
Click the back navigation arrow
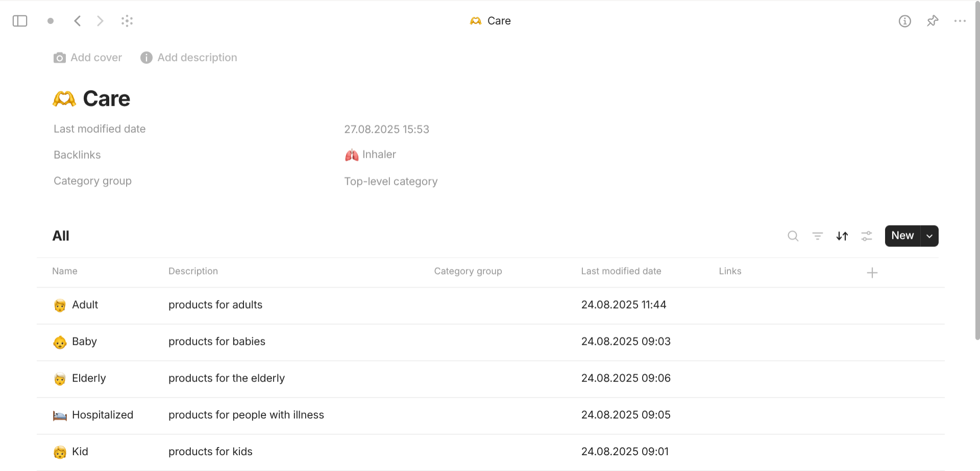(77, 21)
